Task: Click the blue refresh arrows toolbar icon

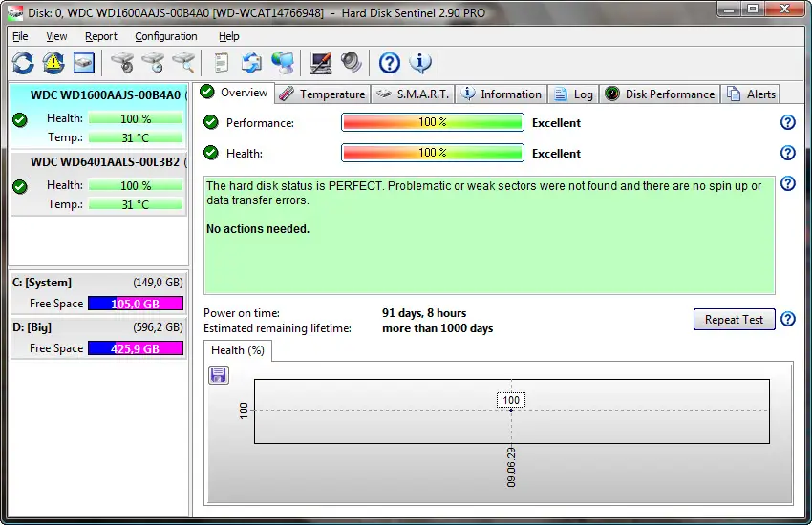Action: coord(23,63)
